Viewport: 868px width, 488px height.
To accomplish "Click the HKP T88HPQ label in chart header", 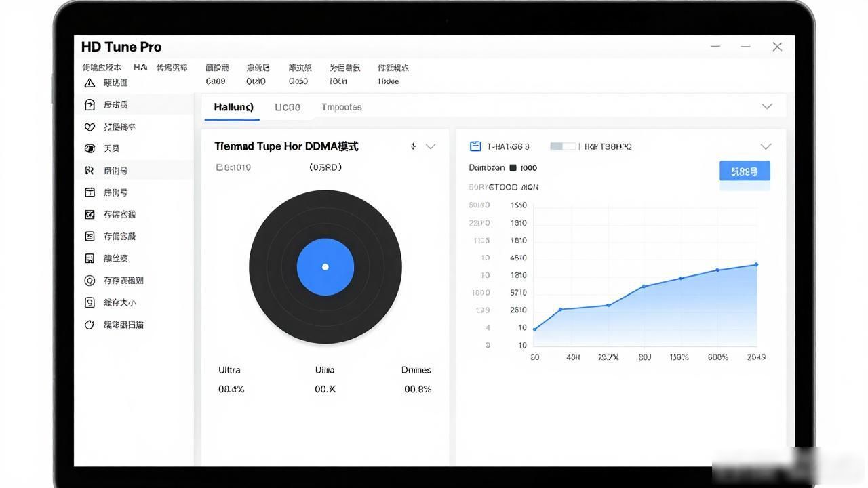I will coord(608,146).
